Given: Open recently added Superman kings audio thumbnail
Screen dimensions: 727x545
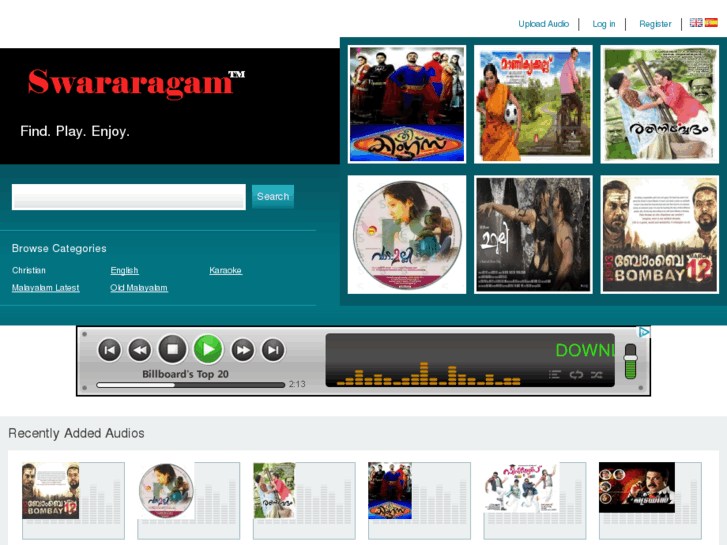Looking at the screenshot, I should (x=390, y=491).
